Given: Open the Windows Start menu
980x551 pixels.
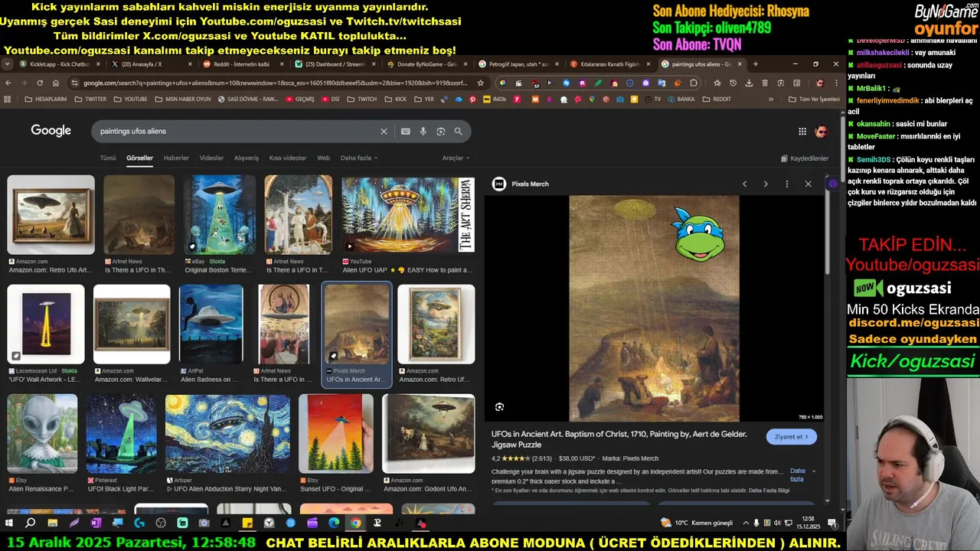Looking at the screenshot, I should (9, 523).
